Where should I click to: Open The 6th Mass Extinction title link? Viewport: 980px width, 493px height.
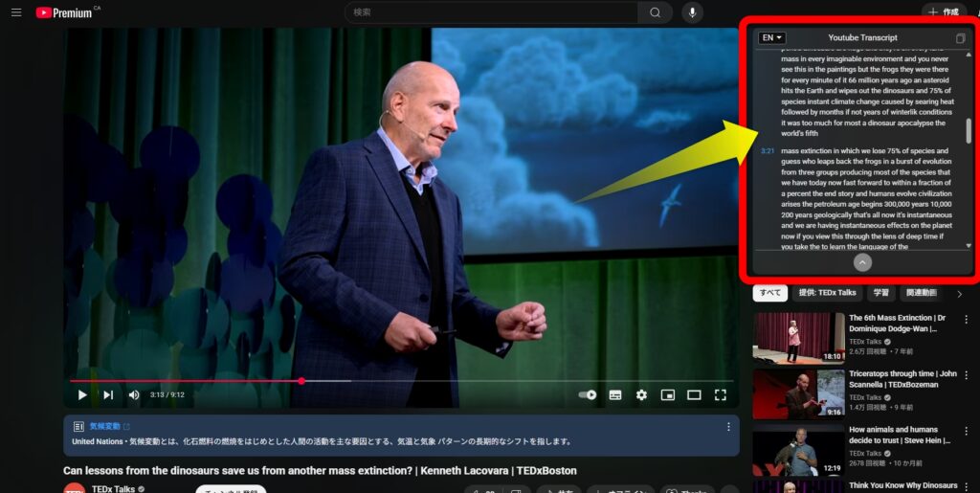[x=897, y=323]
